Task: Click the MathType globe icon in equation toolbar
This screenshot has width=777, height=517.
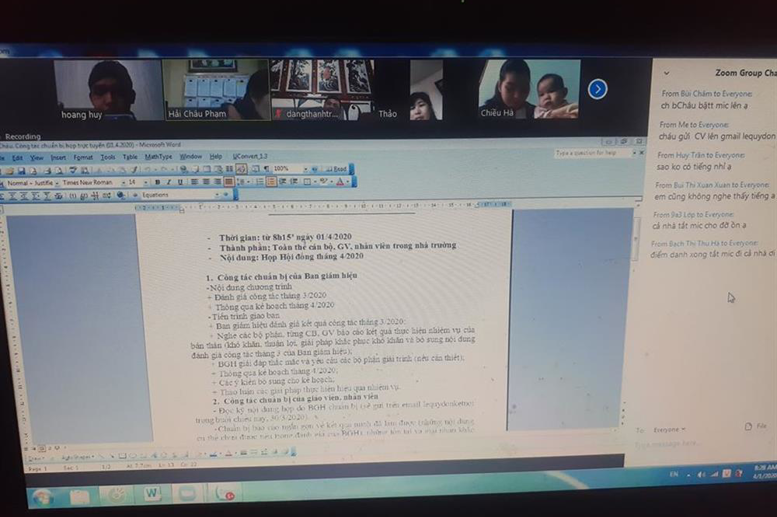Action: pos(120,195)
